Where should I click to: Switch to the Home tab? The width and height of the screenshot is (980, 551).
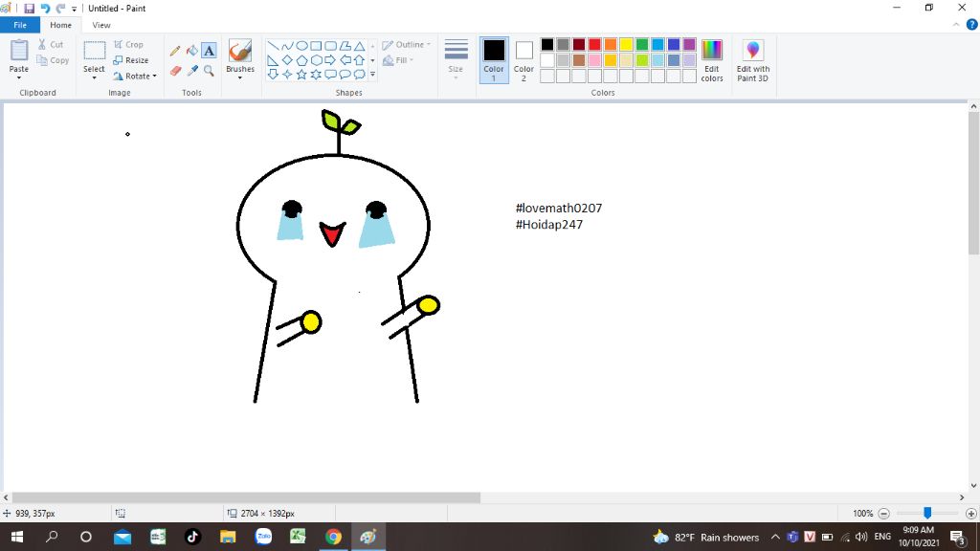tap(60, 25)
